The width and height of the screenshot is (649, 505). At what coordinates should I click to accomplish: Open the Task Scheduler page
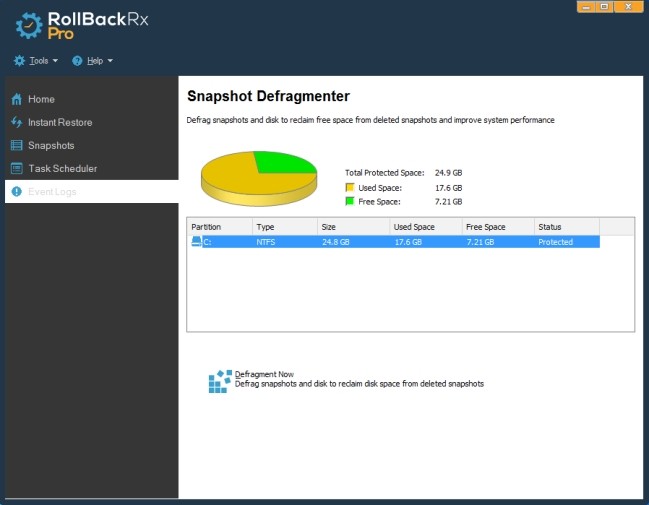(x=62, y=169)
